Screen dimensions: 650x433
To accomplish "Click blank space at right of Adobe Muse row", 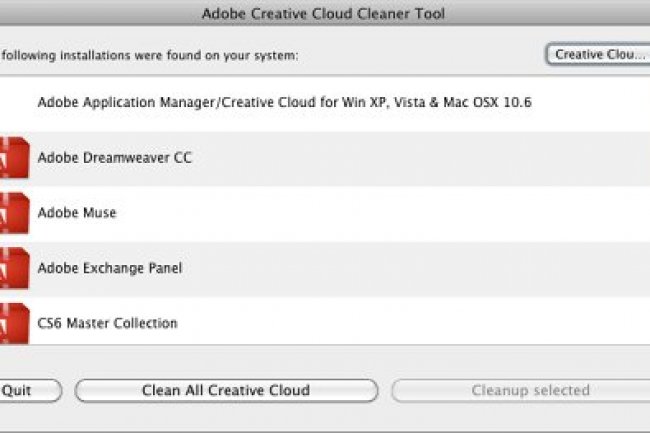I will pyautogui.click(x=450, y=213).
